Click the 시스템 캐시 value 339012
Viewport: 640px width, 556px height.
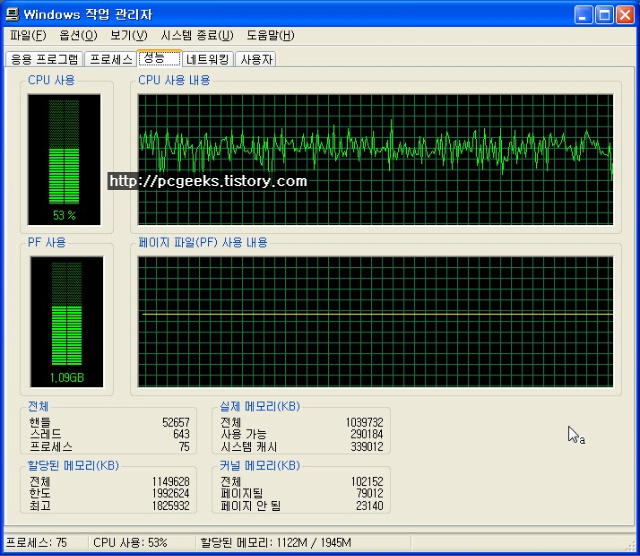click(367, 447)
